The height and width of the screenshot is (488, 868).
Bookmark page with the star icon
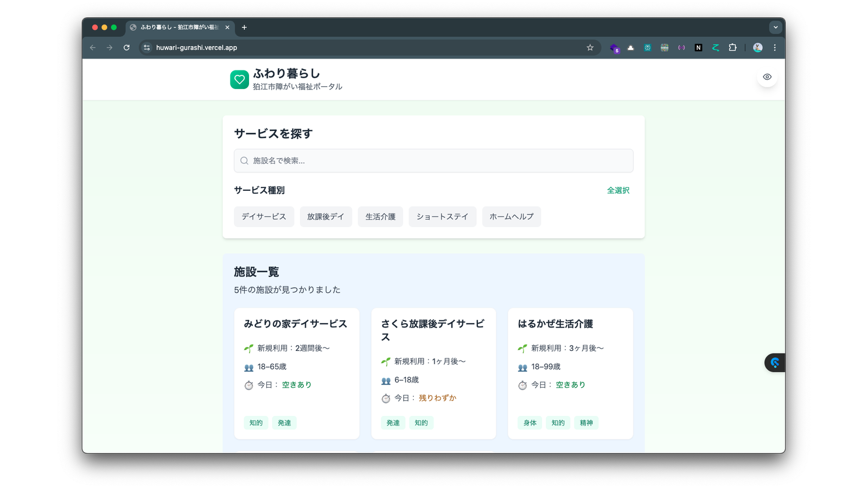[x=590, y=48]
